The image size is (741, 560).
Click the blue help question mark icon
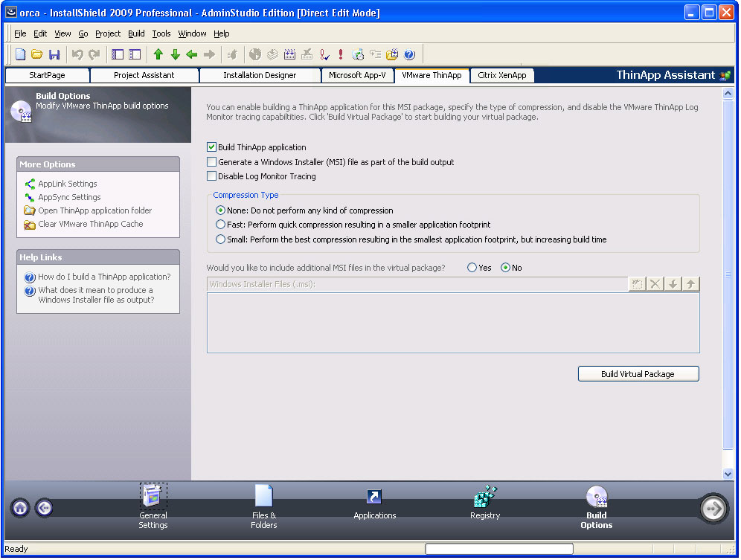coord(409,54)
